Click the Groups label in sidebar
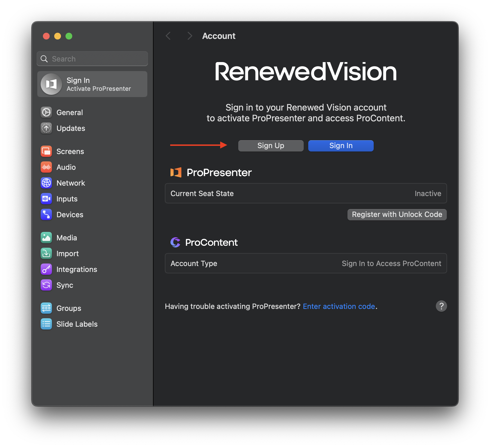The image size is (490, 448). [69, 308]
